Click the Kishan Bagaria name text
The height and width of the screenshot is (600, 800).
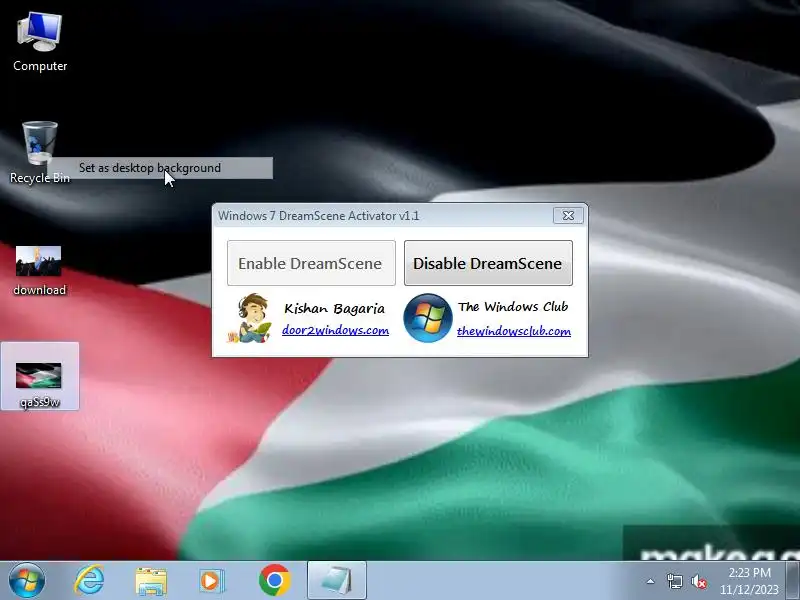pos(335,308)
